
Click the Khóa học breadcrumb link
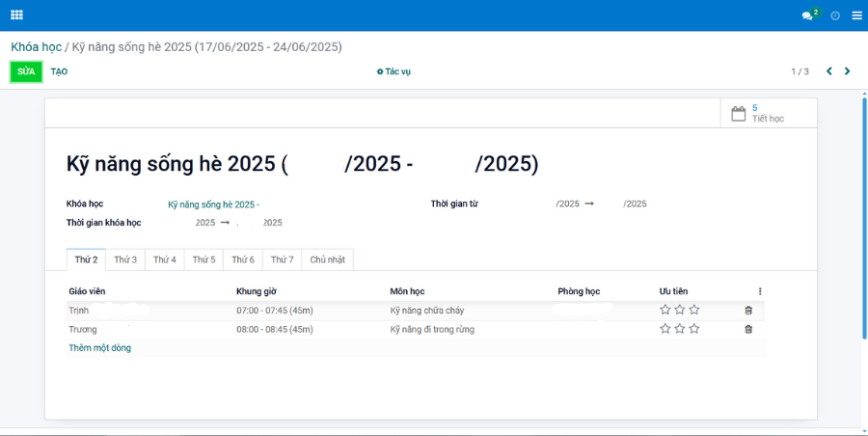36,46
